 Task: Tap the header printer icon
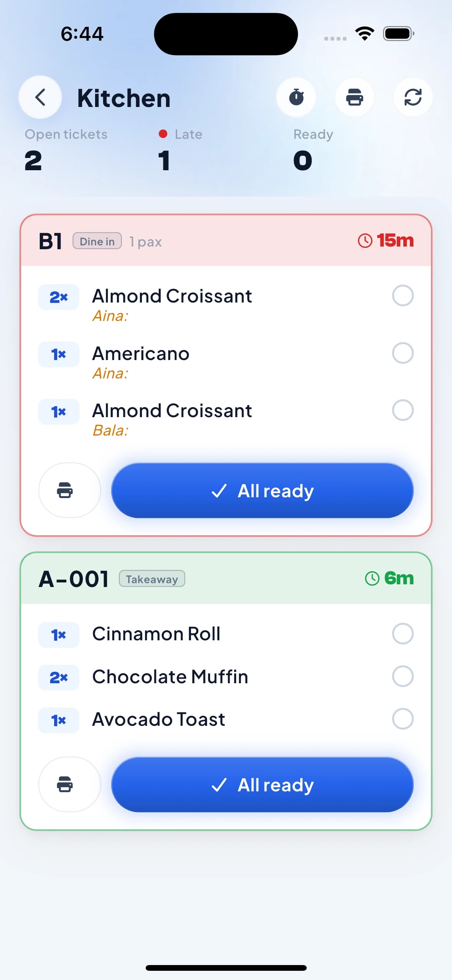click(355, 97)
